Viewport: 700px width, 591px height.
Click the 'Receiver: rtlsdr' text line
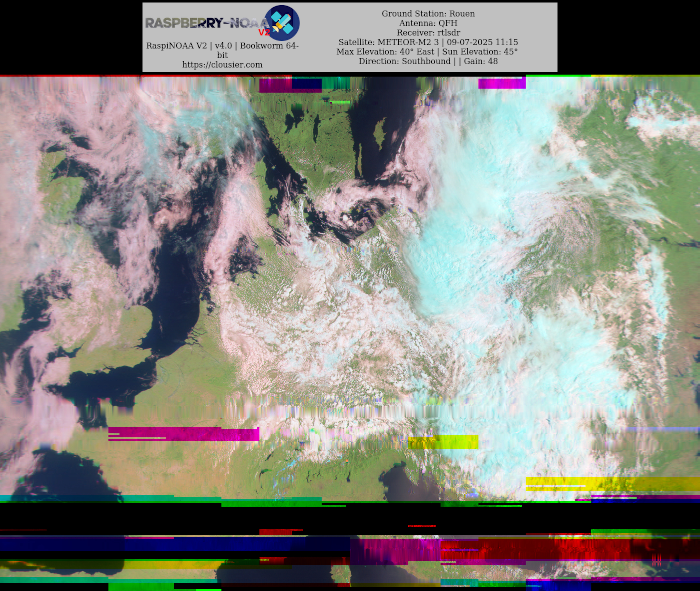pyautogui.click(x=428, y=33)
